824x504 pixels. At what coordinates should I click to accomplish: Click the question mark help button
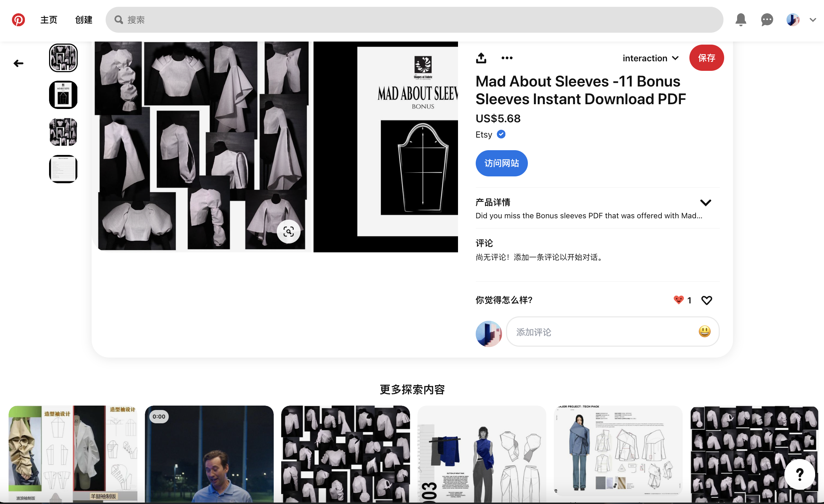click(x=799, y=474)
